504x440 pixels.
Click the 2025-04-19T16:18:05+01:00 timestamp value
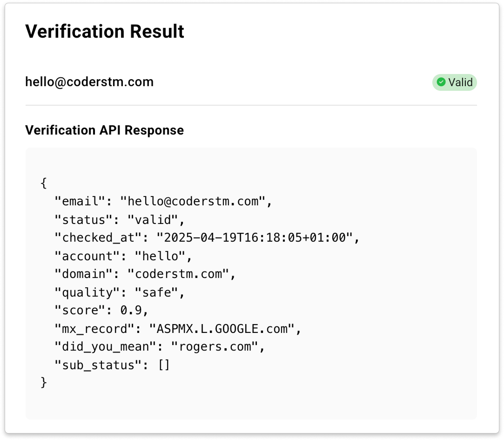[257, 237]
